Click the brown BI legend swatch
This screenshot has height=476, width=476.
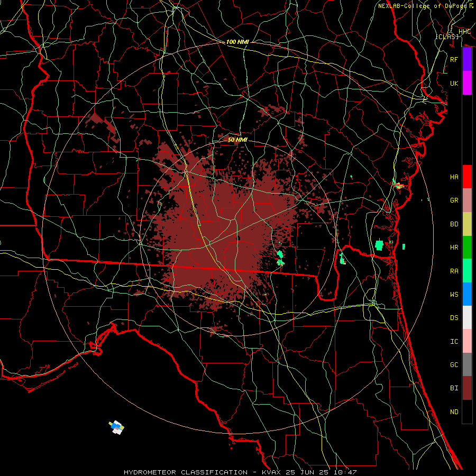467,388
